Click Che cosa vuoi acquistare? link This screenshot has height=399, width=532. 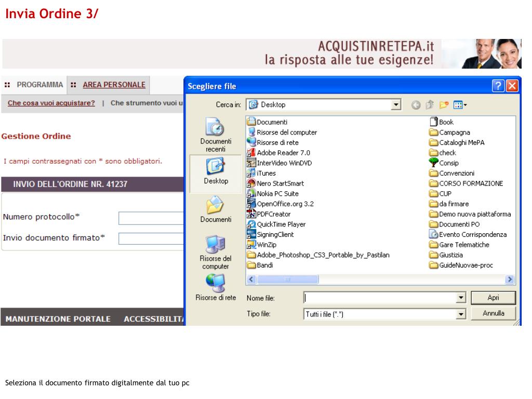pos(51,103)
